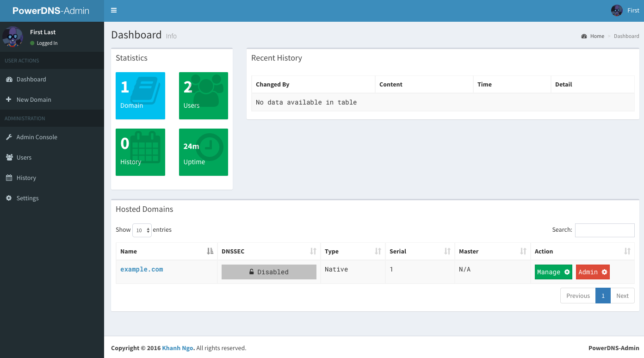The width and height of the screenshot is (644, 358).
Task: Open the History calendar tile
Action: [140, 152]
